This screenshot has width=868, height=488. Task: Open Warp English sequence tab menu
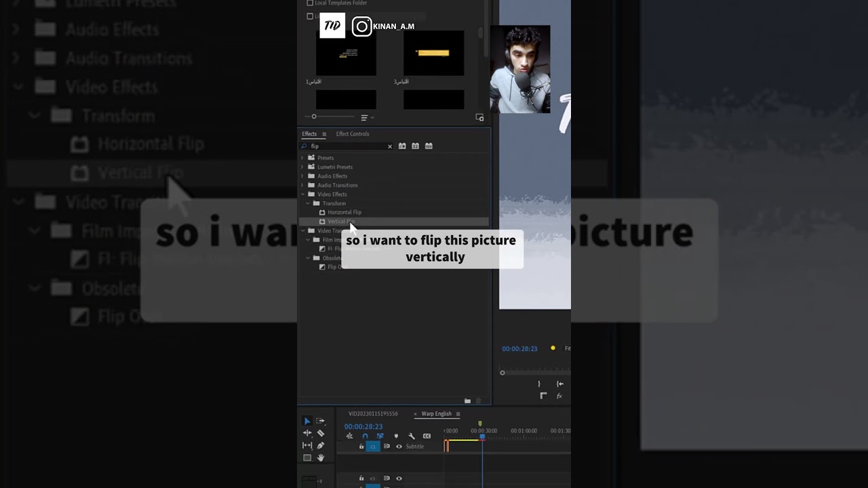(x=458, y=414)
